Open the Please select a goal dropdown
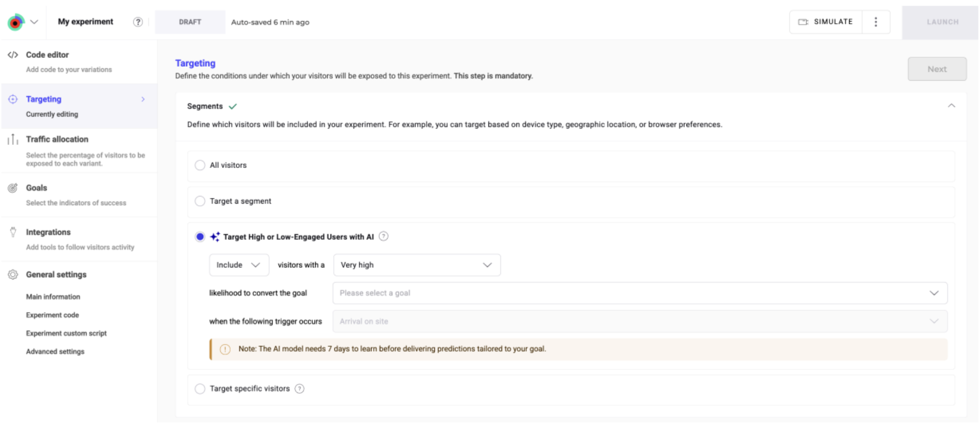This screenshot has width=980, height=429. click(639, 293)
